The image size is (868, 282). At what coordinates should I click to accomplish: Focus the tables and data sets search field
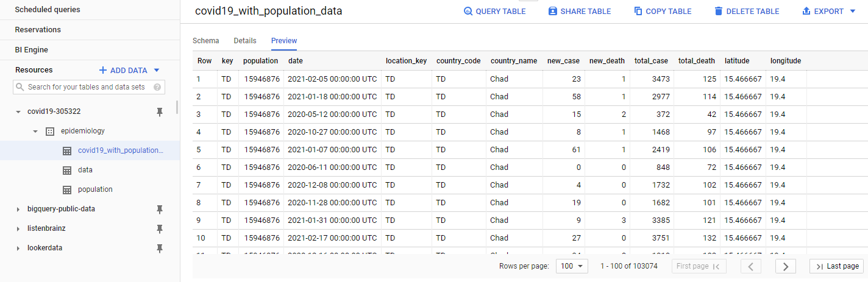coord(87,87)
